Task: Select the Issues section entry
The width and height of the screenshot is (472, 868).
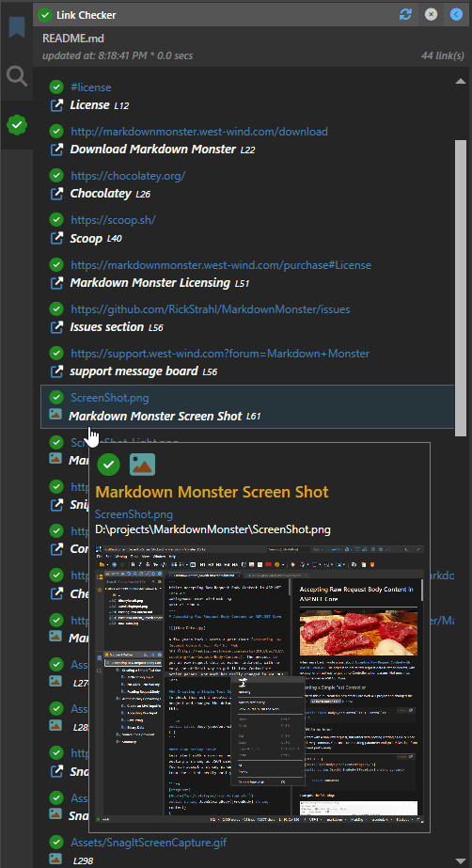Action: click(117, 327)
